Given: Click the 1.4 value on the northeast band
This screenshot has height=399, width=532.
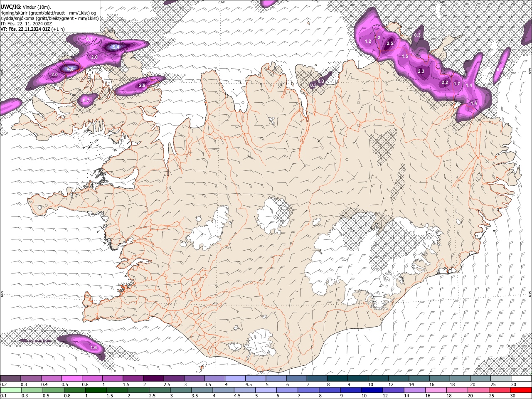Looking at the screenshot, I should pos(469,85).
